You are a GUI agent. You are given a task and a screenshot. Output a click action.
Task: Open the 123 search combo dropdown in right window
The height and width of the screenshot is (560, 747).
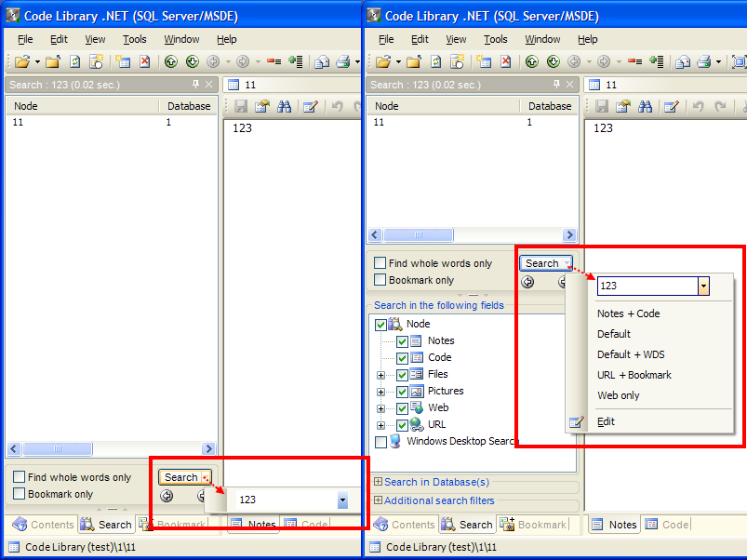(x=703, y=286)
